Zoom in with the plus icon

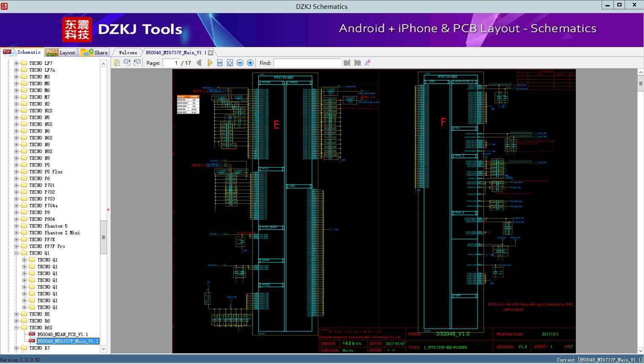(x=250, y=63)
